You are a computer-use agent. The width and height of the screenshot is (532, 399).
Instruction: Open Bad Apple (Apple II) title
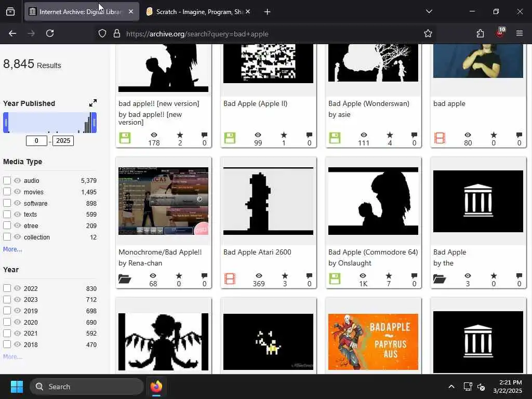click(x=255, y=103)
